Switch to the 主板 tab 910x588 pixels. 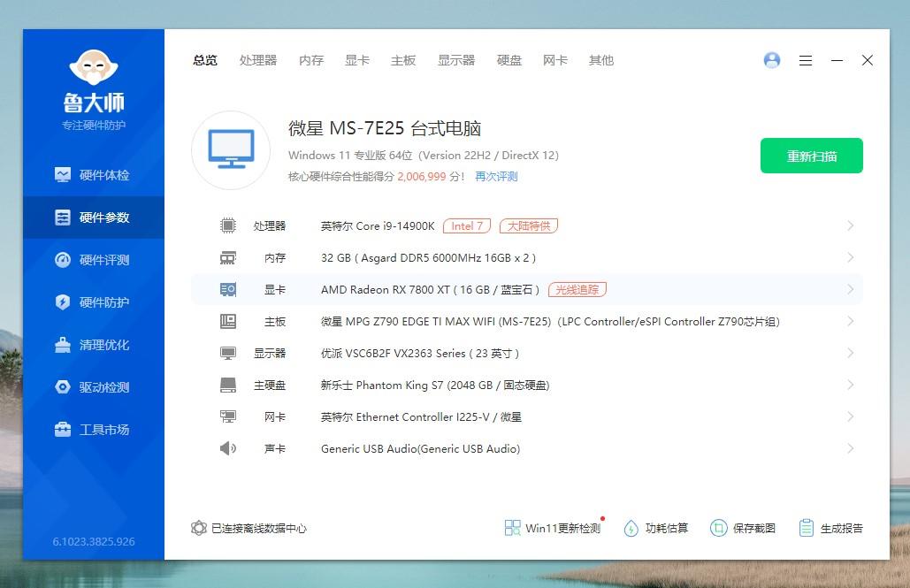[403, 60]
